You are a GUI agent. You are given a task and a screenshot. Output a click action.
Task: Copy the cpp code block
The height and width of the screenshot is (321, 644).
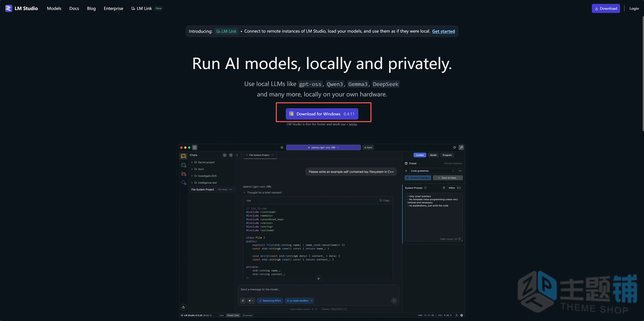pyautogui.click(x=385, y=200)
